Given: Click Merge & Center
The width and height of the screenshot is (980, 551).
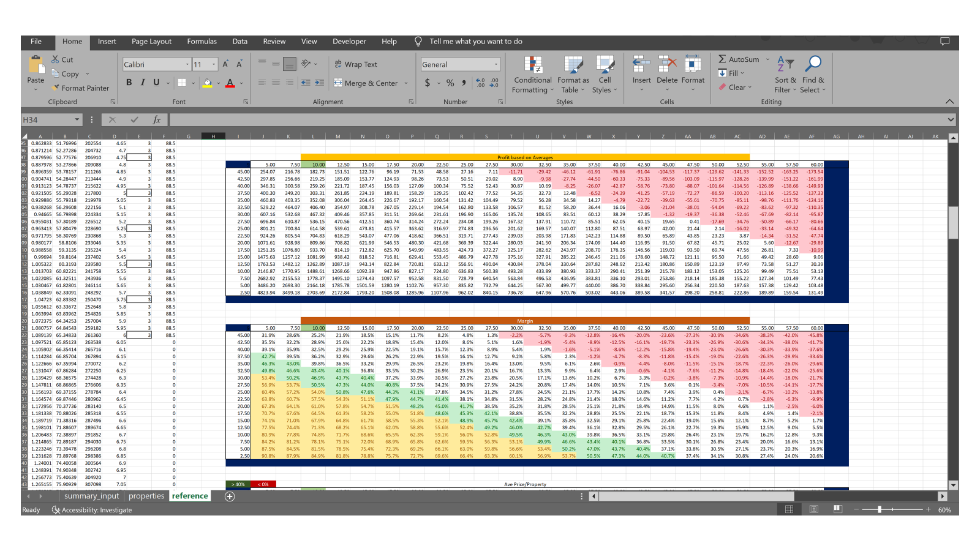Looking at the screenshot, I should click(366, 83).
